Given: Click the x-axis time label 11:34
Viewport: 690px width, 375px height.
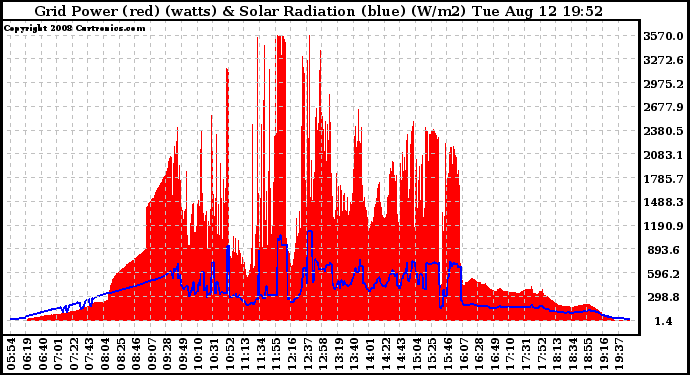Looking at the screenshot, I should [x=261, y=354].
